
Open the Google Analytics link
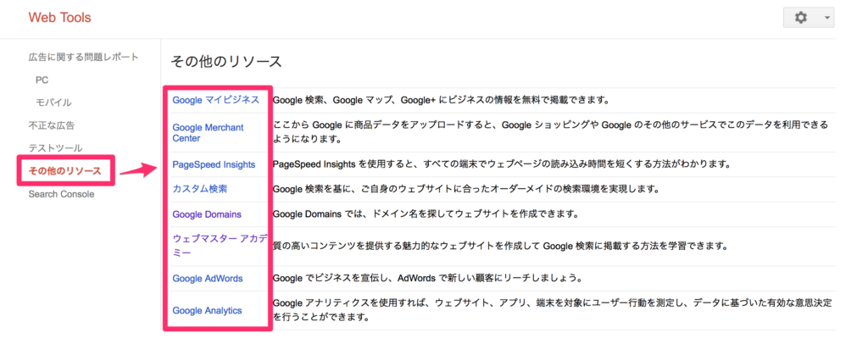pos(207,310)
